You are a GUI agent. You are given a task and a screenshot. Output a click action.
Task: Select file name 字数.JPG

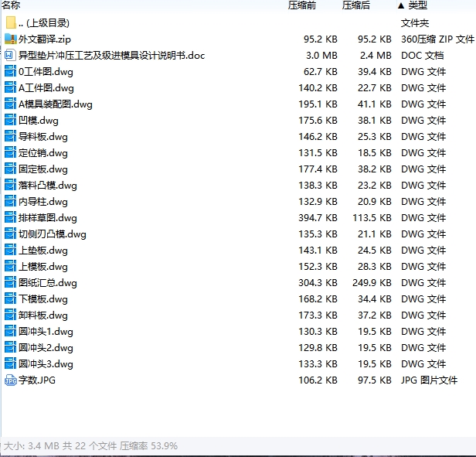click(37, 380)
